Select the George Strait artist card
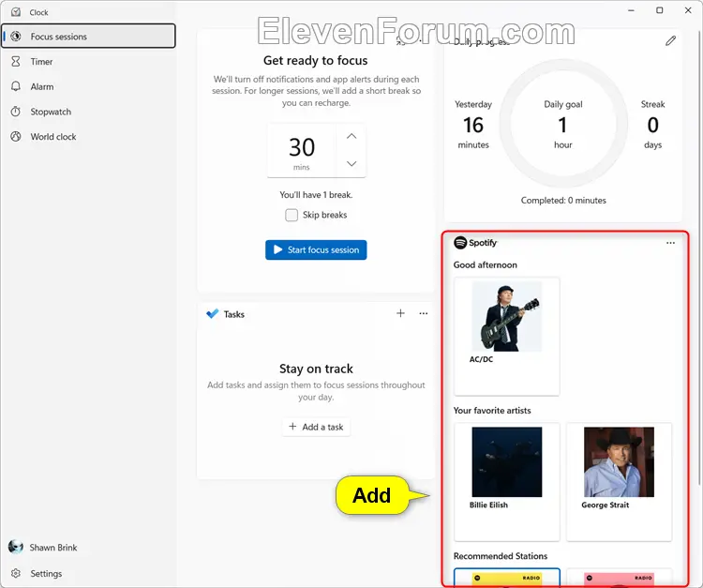This screenshot has height=588, width=703. 619,482
